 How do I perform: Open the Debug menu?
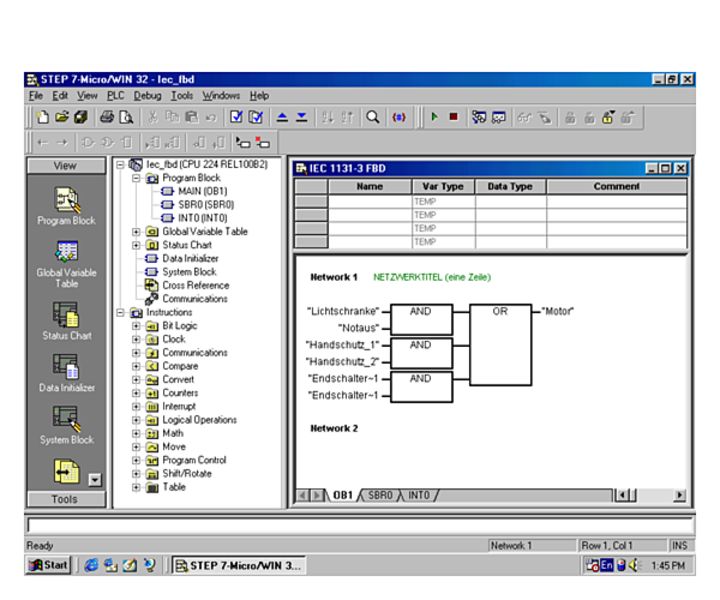tap(147, 95)
